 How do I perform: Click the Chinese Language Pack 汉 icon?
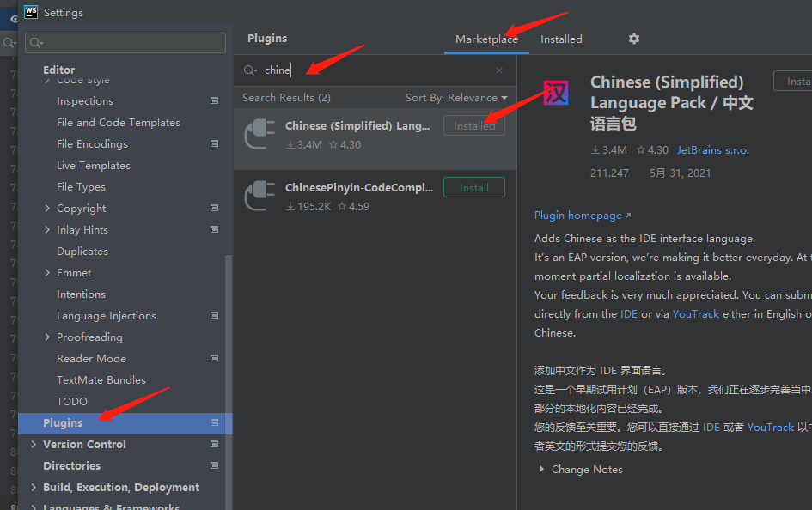(555, 93)
